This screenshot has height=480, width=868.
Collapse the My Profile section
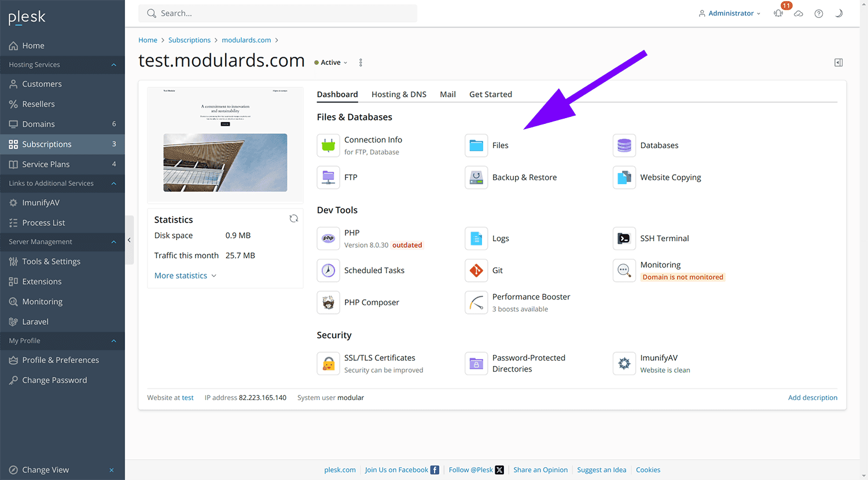click(x=113, y=341)
